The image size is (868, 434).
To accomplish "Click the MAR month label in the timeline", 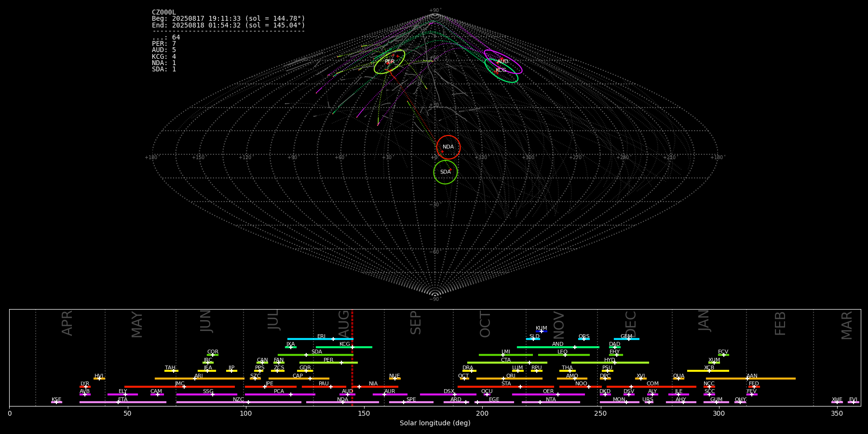I will (847, 325).
